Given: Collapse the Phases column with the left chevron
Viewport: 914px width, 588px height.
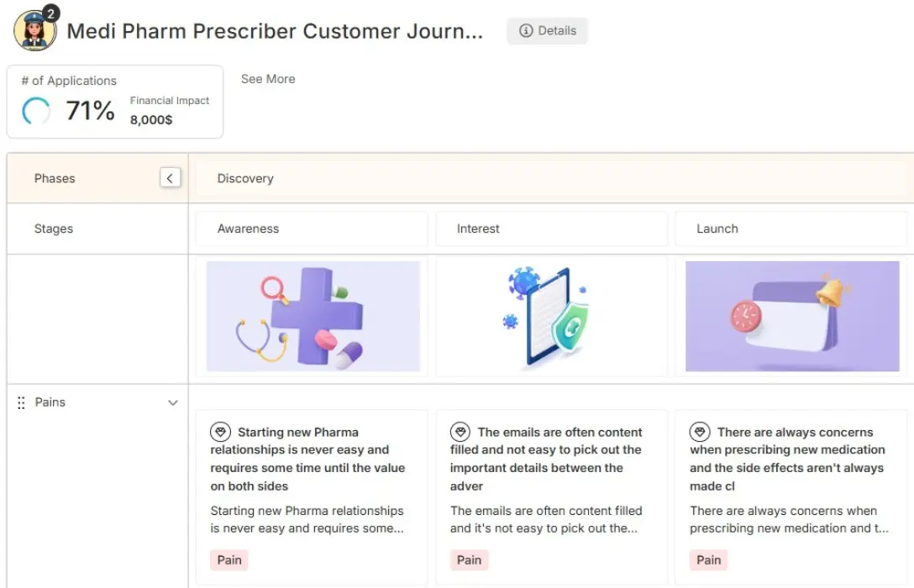Looking at the screenshot, I should coord(171,177).
